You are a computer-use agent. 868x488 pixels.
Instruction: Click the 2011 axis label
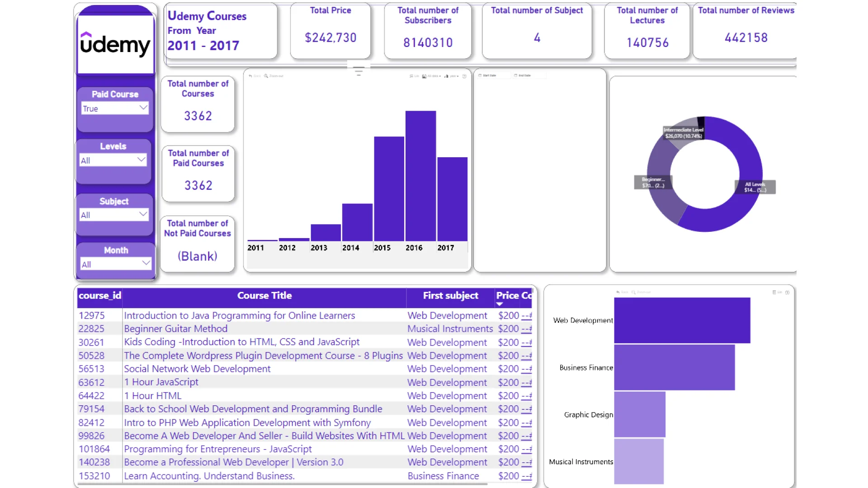pyautogui.click(x=255, y=248)
